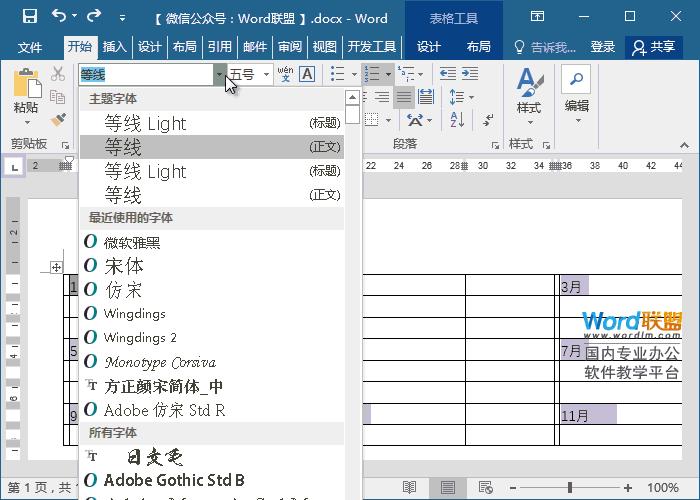Choose highlighted 等线 body theme font
The image size is (700, 500).
click(212, 147)
